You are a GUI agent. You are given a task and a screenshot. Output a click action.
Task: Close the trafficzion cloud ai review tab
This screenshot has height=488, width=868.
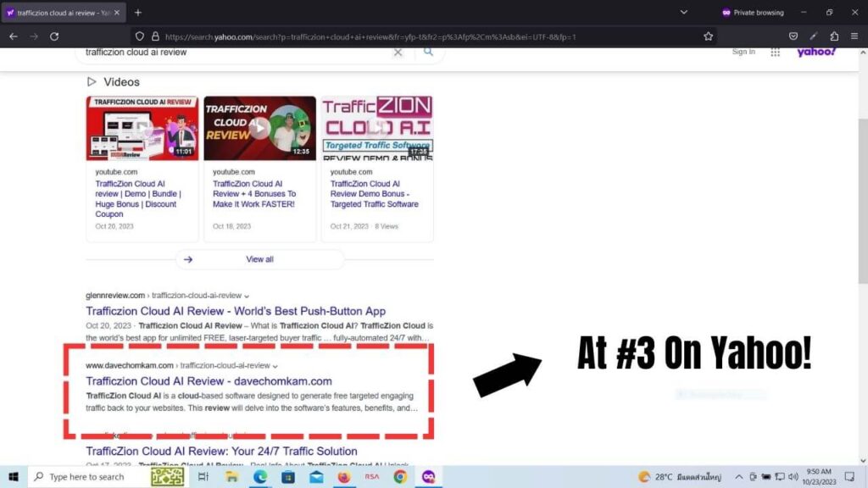(117, 12)
